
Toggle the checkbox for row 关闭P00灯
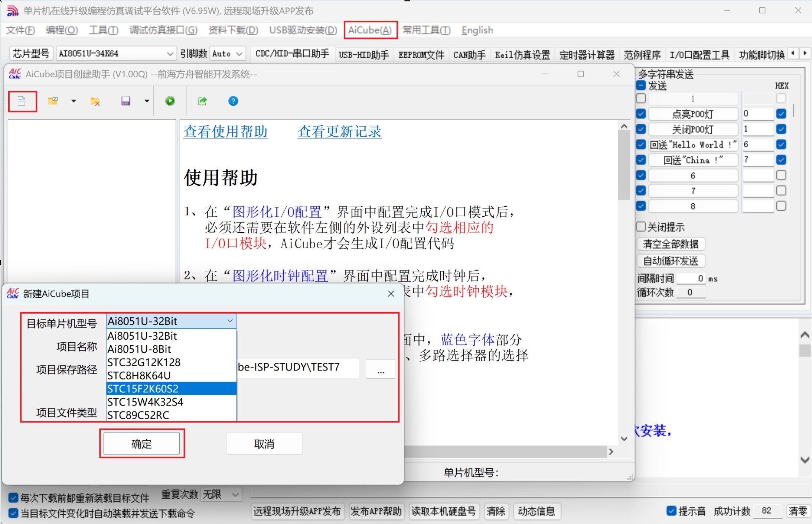641,129
